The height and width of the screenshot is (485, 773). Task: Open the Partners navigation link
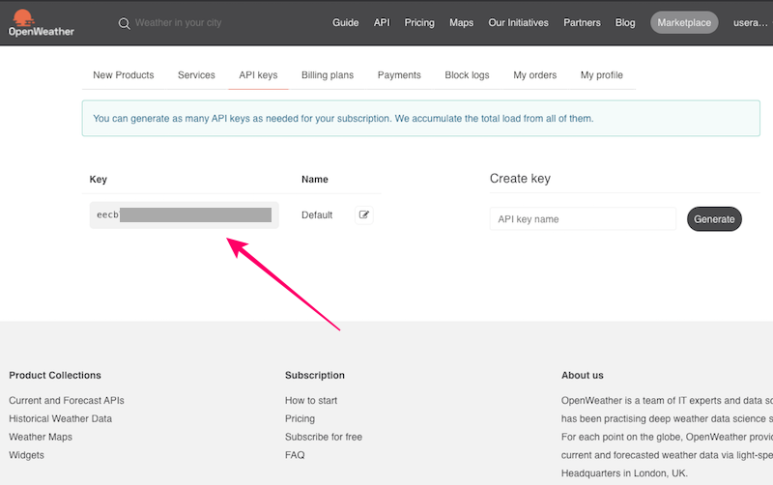tap(582, 23)
